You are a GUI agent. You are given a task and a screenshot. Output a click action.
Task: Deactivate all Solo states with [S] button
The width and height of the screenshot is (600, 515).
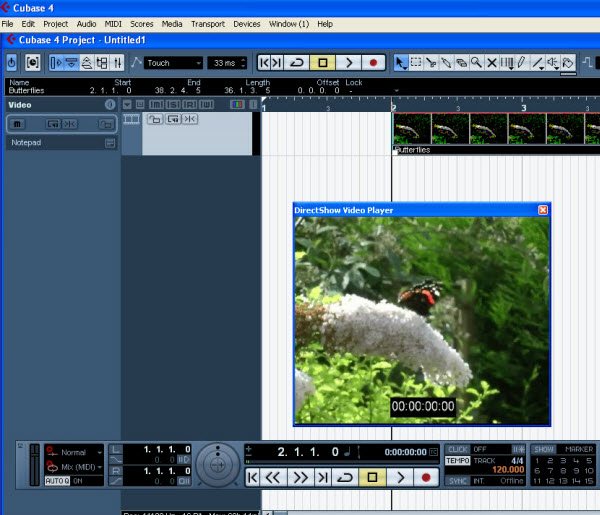click(x=173, y=104)
